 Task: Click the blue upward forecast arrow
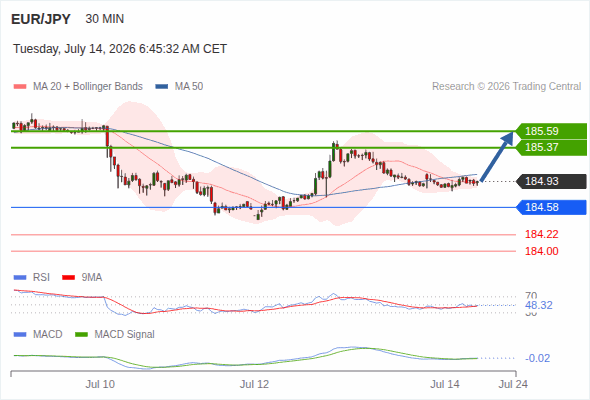[497, 157]
